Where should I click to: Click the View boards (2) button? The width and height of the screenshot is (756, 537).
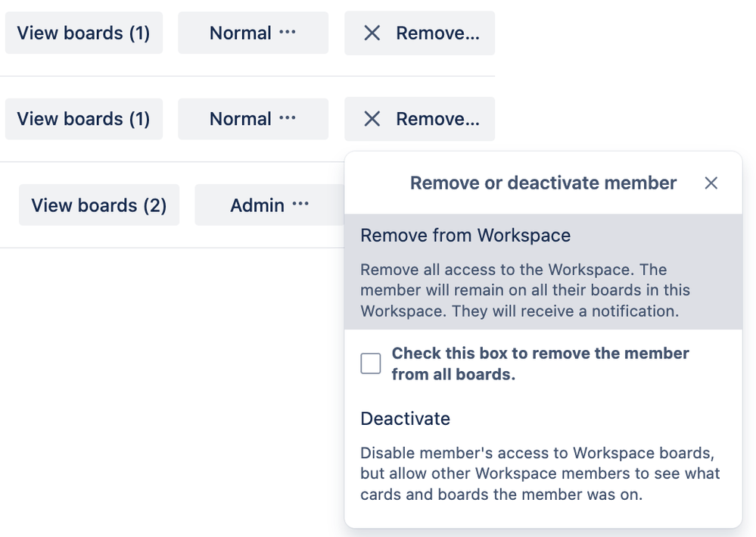pyautogui.click(x=98, y=204)
